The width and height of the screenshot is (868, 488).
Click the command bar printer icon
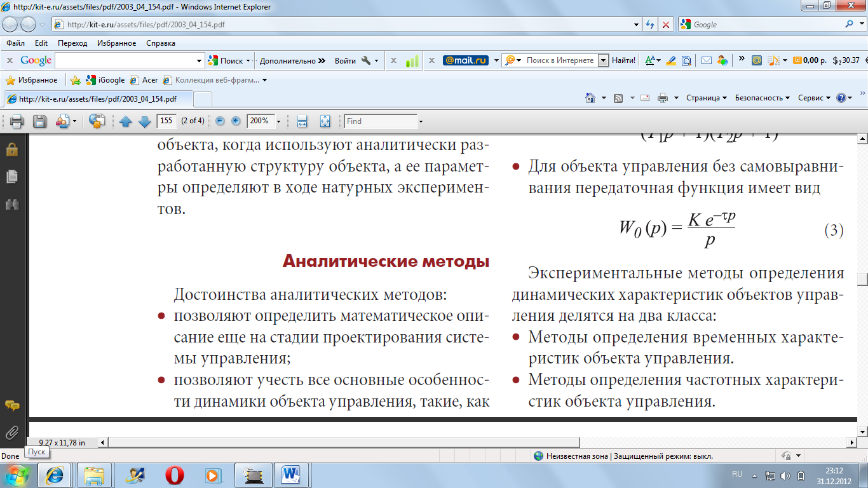[663, 98]
